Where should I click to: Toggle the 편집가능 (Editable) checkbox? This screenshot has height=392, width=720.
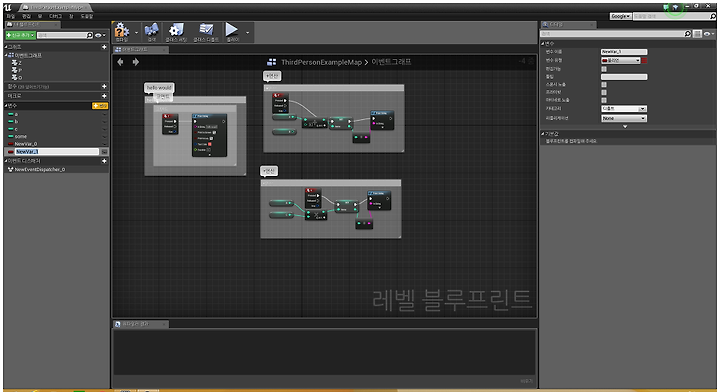604,69
